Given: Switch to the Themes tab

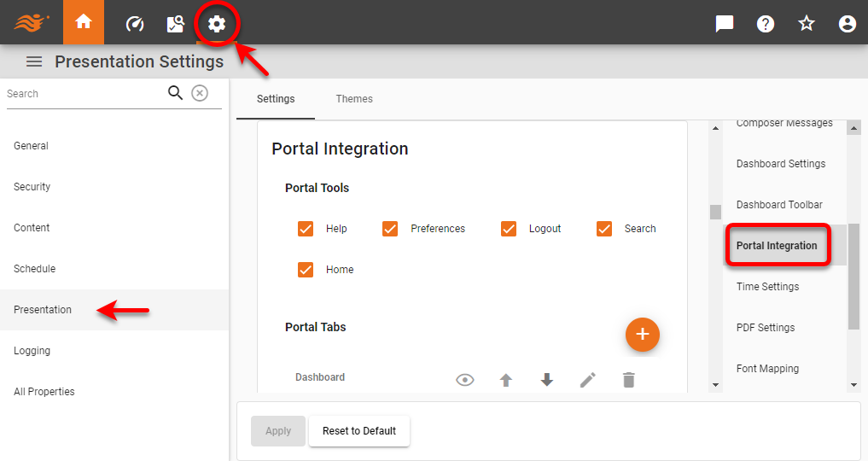Looking at the screenshot, I should pos(354,99).
